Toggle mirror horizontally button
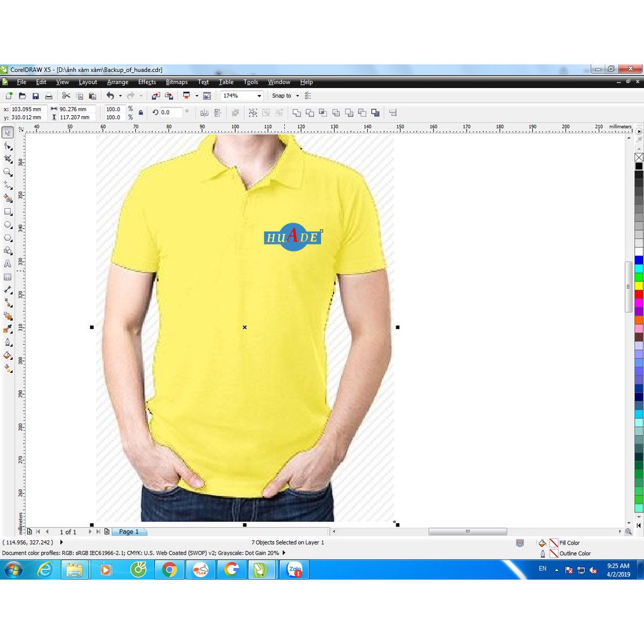 pyautogui.click(x=204, y=113)
